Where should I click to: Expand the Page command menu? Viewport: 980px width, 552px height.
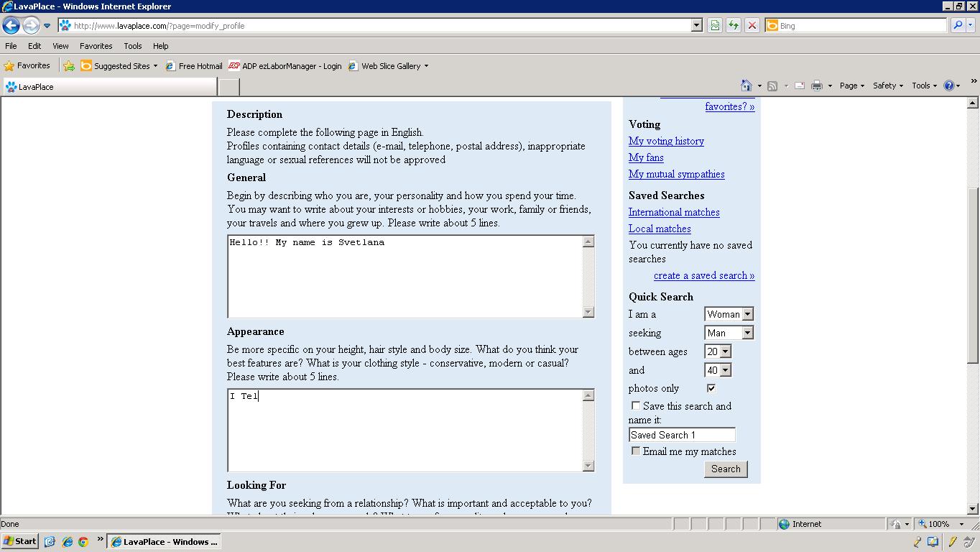pos(852,86)
